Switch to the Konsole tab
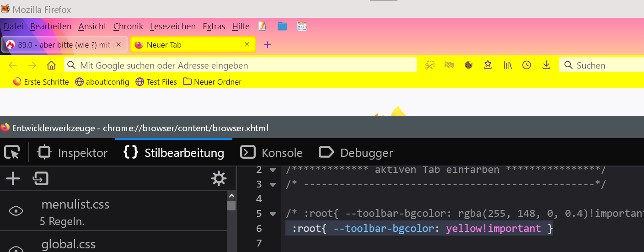 (x=272, y=153)
